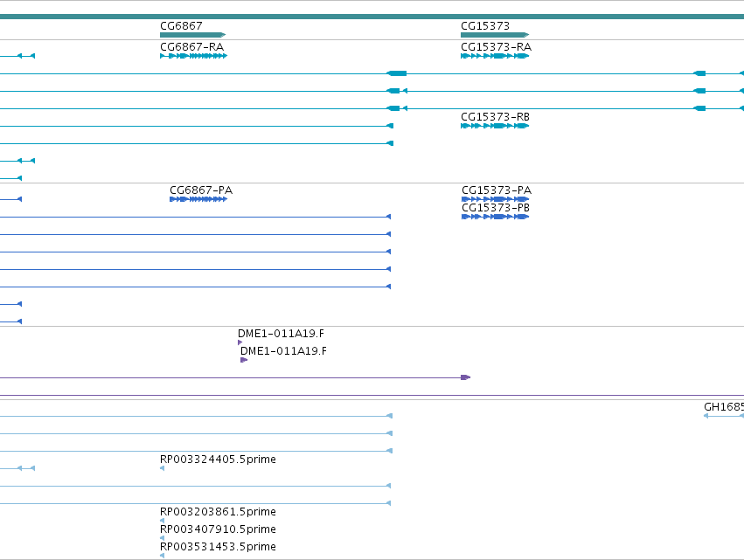Click the GH1685 EST label
Screen dimensions: 744x560
tap(724, 407)
